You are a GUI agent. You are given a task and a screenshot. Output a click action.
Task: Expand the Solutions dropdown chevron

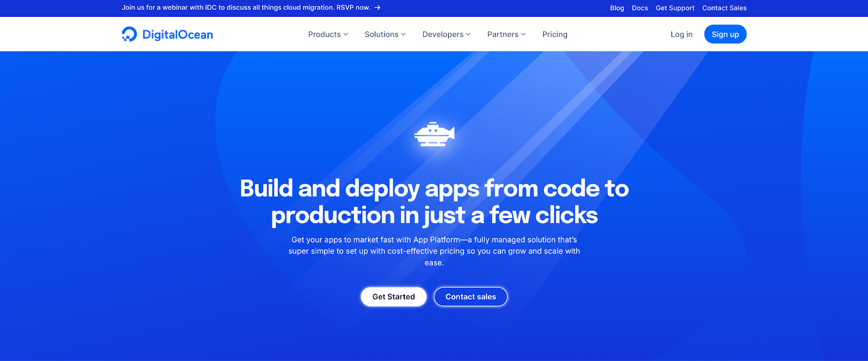(x=403, y=34)
